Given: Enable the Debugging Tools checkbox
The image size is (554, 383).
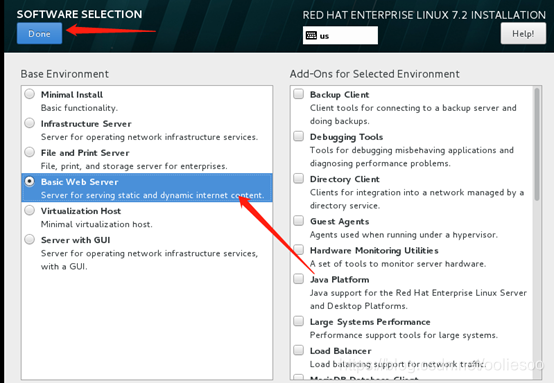Looking at the screenshot, I should (299, 136).
